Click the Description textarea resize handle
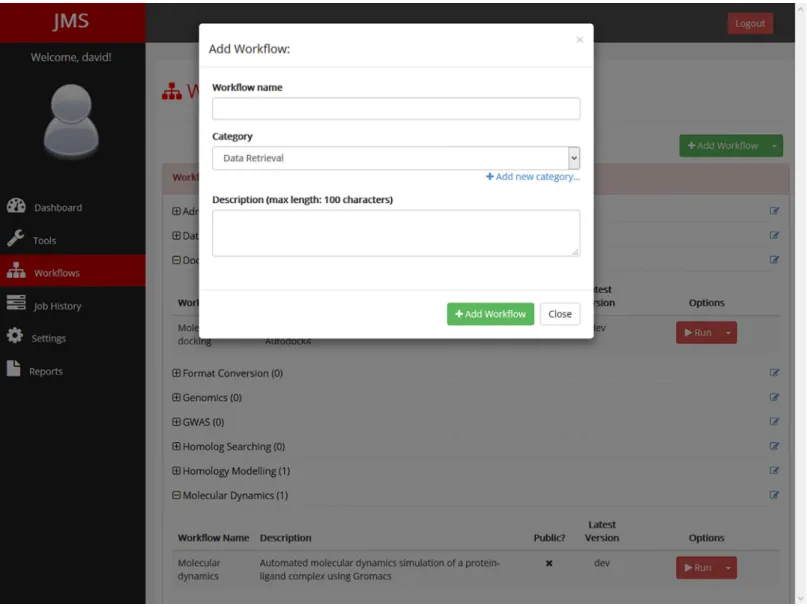The width and height of the screenshot is (807, 607). pos(575,252)
